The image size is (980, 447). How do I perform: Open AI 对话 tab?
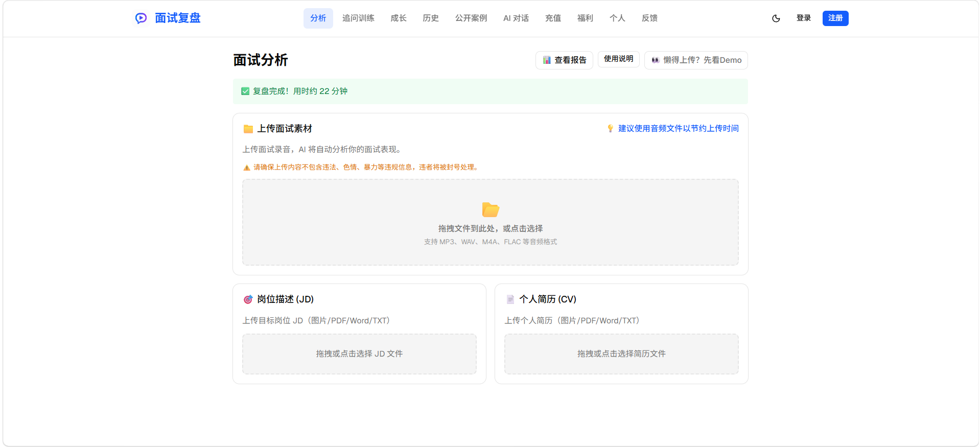pos(516,18)
